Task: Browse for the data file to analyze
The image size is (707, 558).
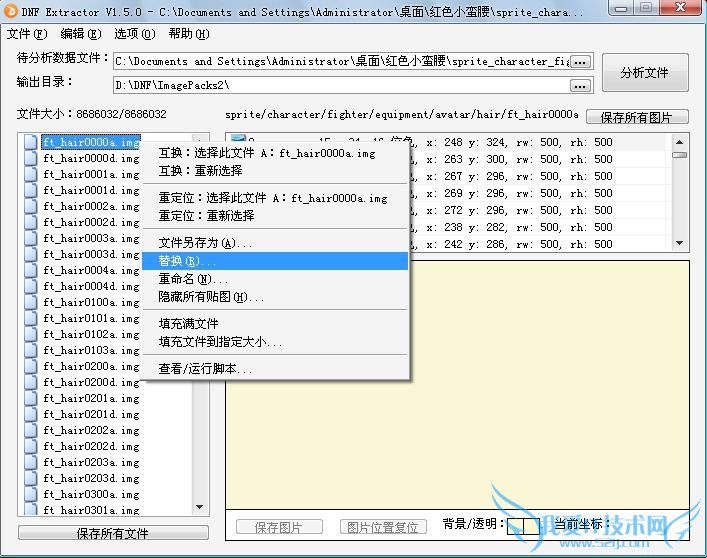Action: (x=580, y=62)
